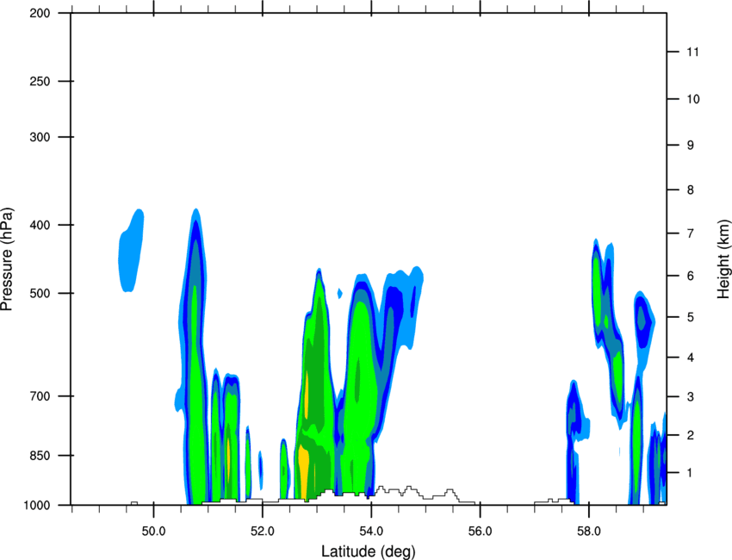Select the 300 pressure tick label

point(40,137)
